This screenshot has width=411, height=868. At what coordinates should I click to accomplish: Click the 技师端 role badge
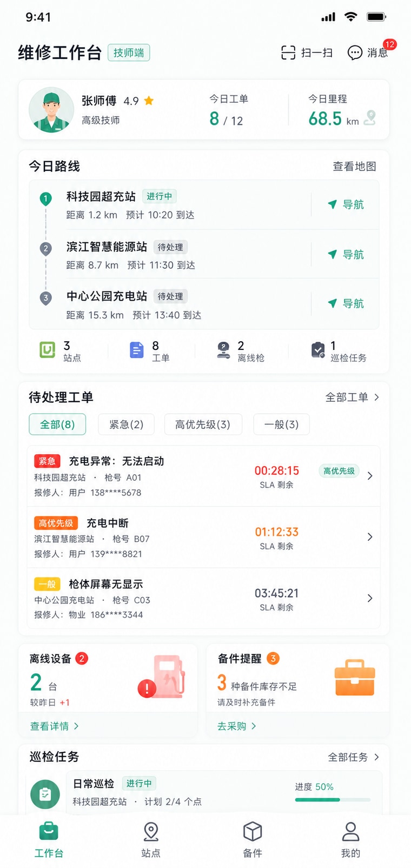[129, 52]
